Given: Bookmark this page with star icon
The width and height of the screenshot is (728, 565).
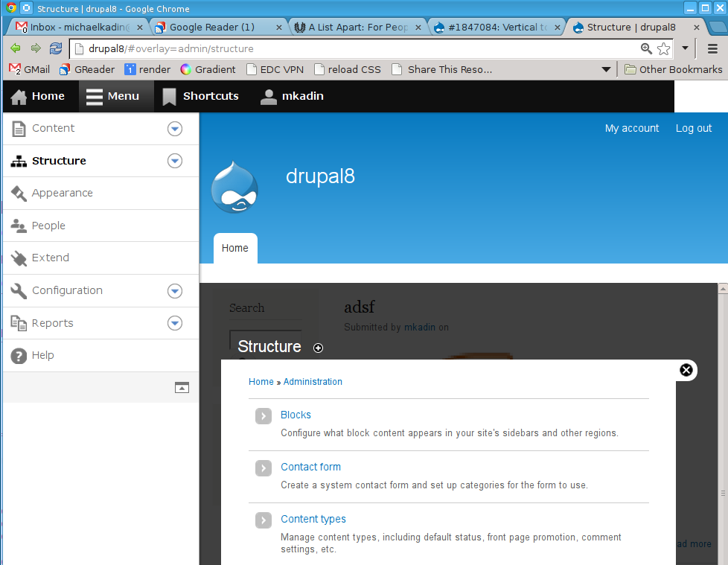Looking at the screenshot, I should click(x=663, y=48).
